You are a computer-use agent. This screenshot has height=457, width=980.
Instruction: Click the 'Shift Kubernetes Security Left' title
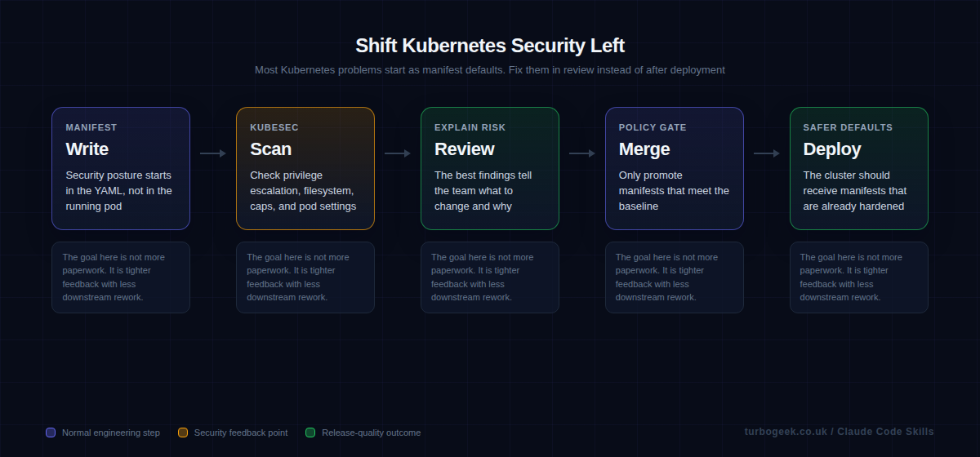pyautogui.click(x=490, y=45)
